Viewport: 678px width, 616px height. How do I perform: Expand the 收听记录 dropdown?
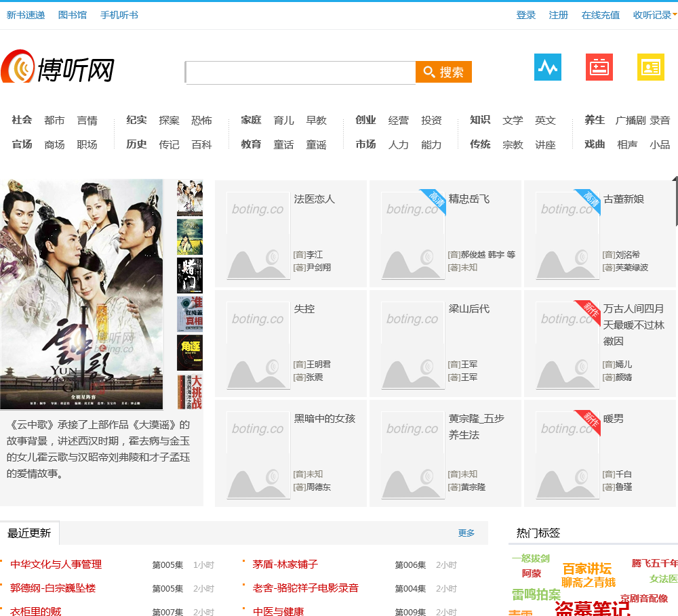click(655, 15)
